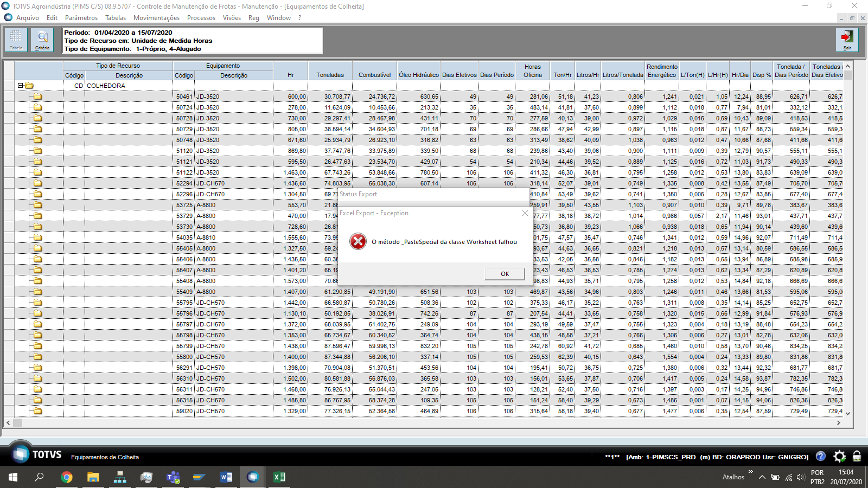The height and width of the screenshot is (488, 868).
Task: Confirm the error dialog with OK
Action: coord(505,274)
